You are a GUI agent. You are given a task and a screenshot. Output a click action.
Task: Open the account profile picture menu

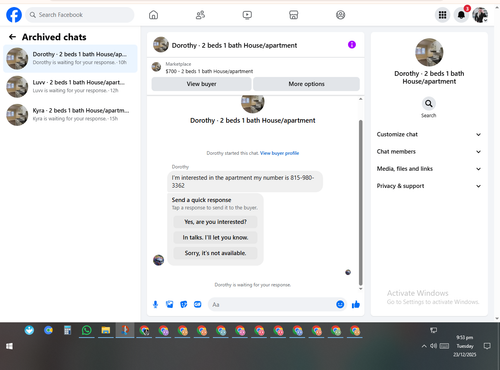point(480,15)
